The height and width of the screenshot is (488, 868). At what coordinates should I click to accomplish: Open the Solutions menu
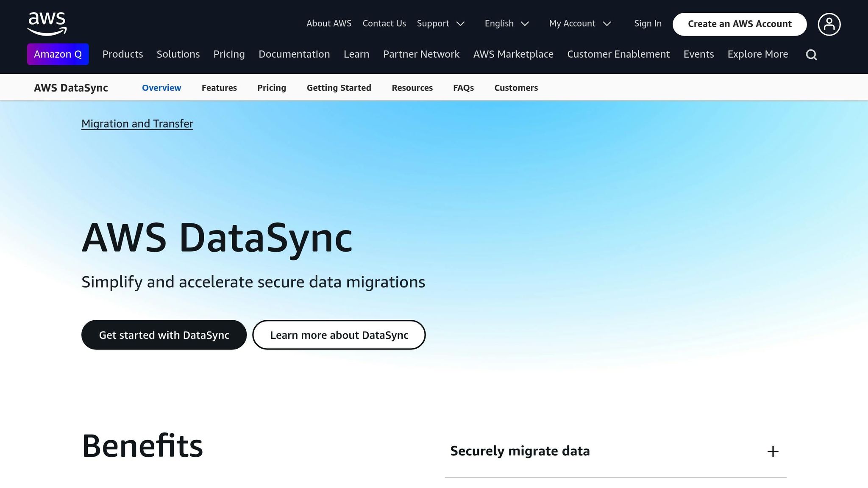[178, 54]
